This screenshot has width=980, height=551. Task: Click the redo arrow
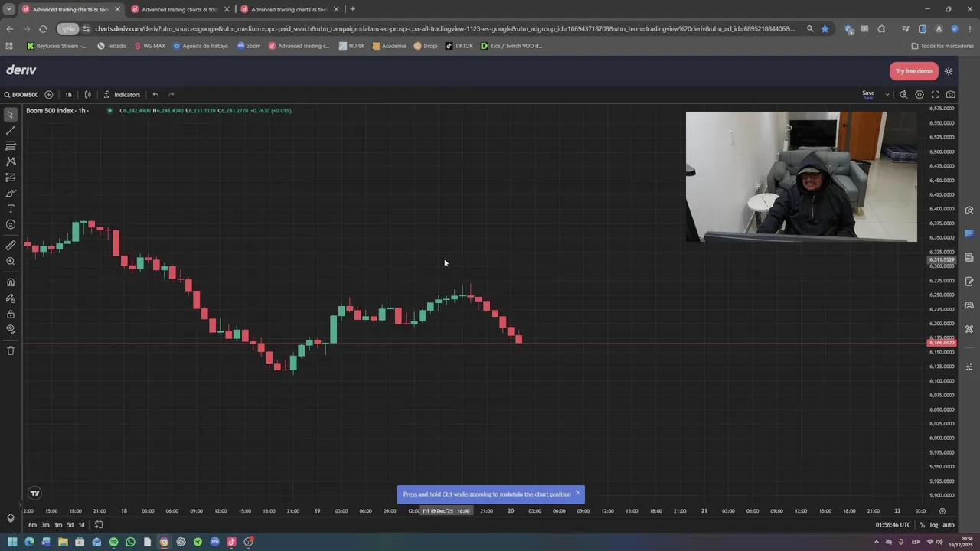171,95
